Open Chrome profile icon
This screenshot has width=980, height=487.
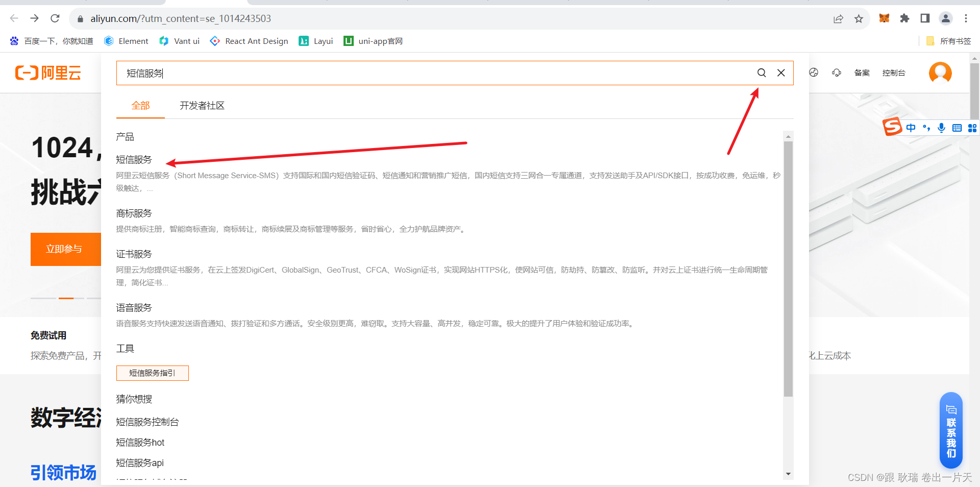[946, 18]
